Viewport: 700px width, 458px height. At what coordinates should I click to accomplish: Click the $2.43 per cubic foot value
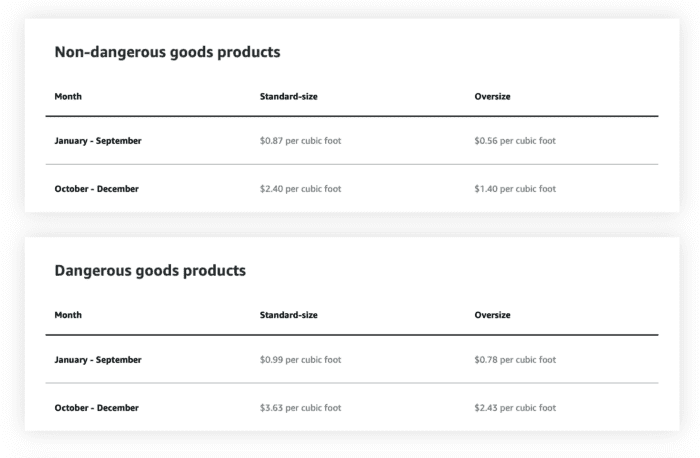[x=515, y=408]
